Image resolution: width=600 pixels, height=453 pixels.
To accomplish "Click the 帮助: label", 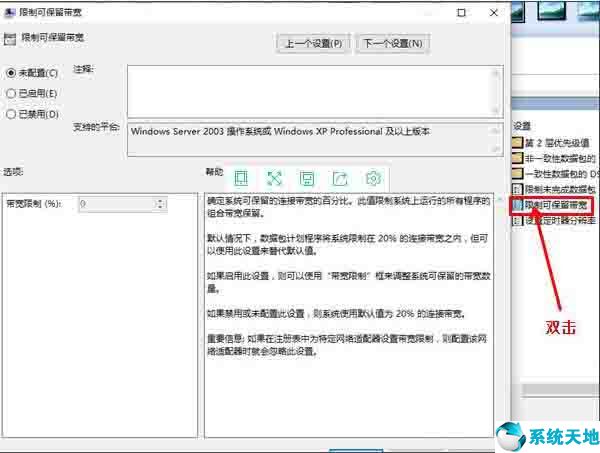I will point(214,172).
